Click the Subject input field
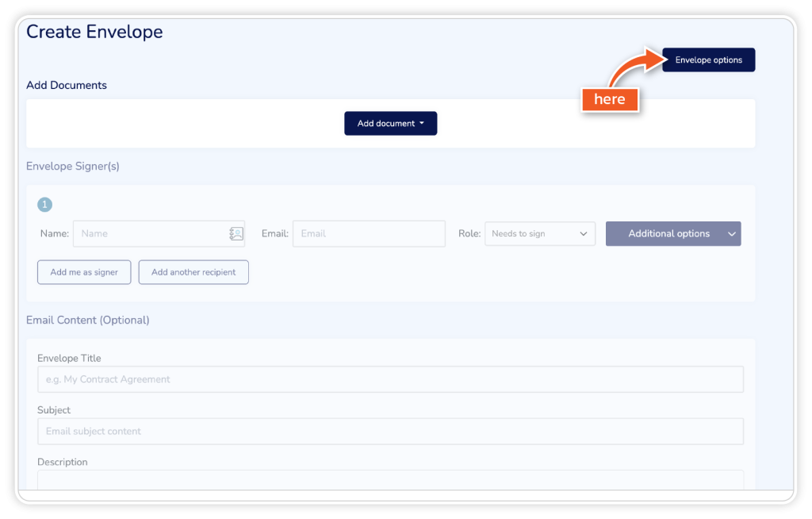This screenshot has width=812, height=519. [390, 432]
